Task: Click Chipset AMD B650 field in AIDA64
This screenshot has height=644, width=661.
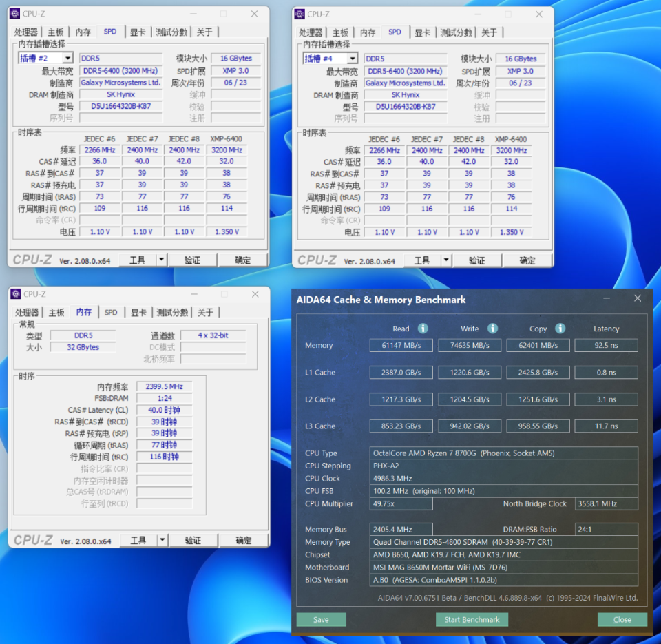Action: [504, 554]
